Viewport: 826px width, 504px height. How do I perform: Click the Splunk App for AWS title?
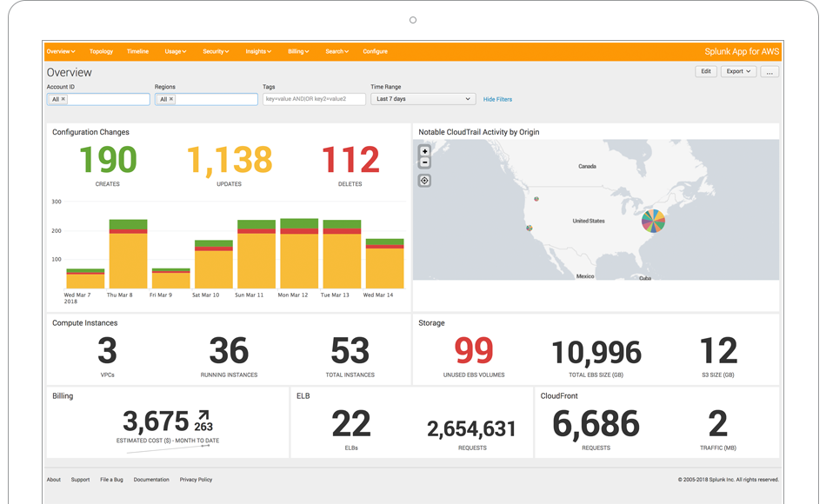click(x=742, y=51)
